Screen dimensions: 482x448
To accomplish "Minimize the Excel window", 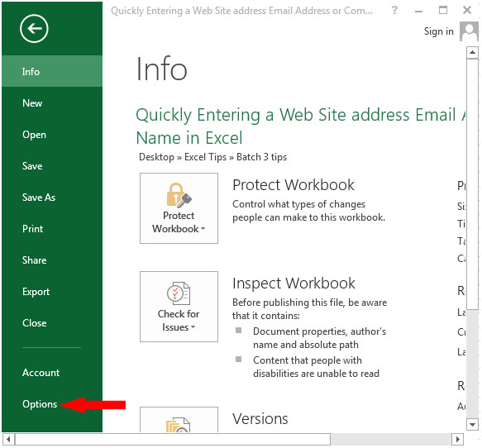I will click(x=418, y=11).
